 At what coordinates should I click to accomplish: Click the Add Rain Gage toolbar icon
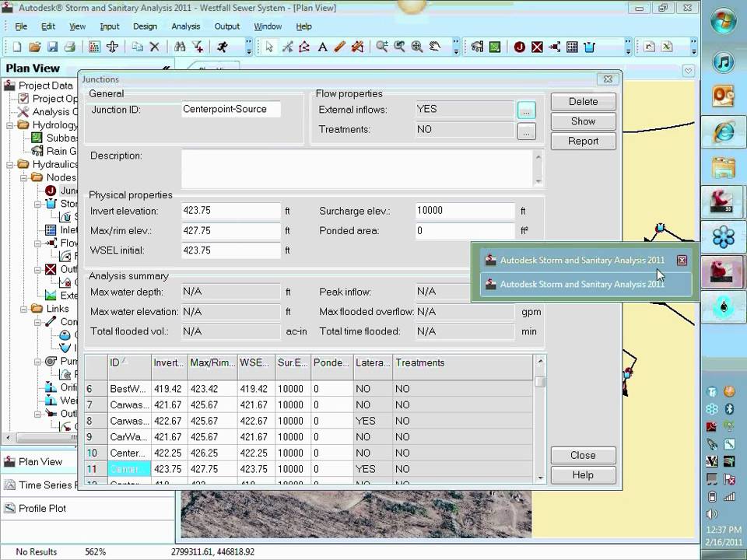click(477, 47)
